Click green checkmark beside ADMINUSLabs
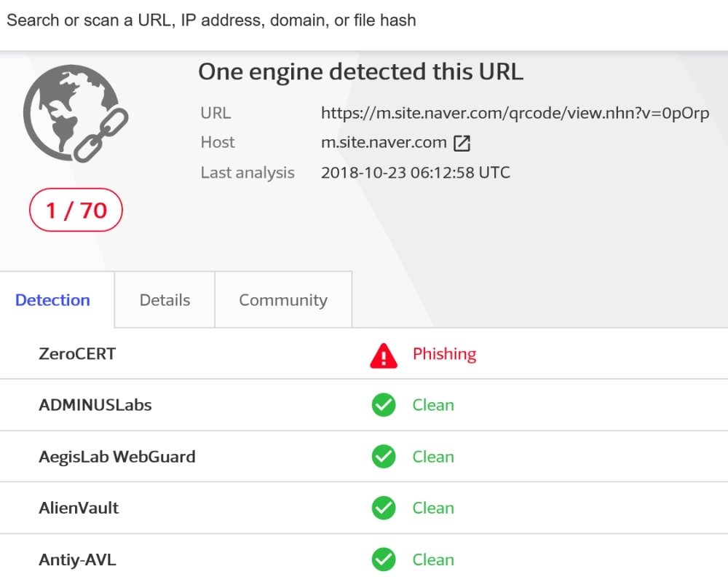 coord(384,405)
